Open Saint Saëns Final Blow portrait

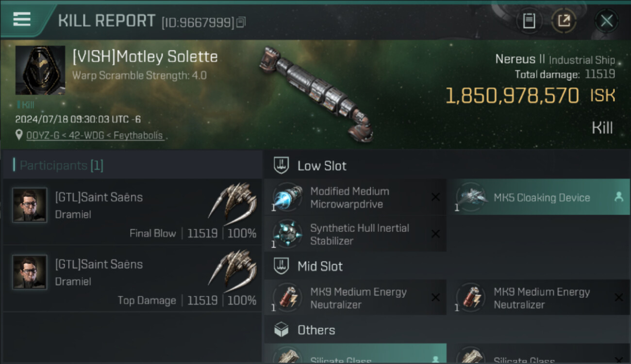30,205
